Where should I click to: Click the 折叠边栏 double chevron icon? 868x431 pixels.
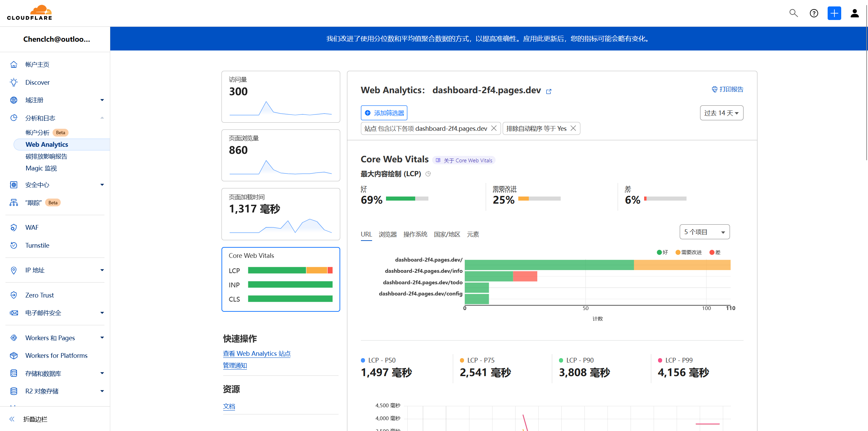12,419
